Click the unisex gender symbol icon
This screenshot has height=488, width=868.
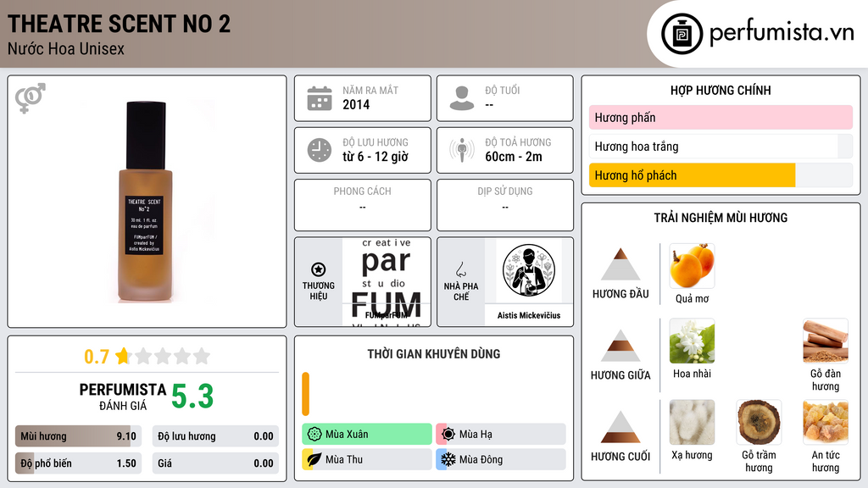tap(30, 98)
